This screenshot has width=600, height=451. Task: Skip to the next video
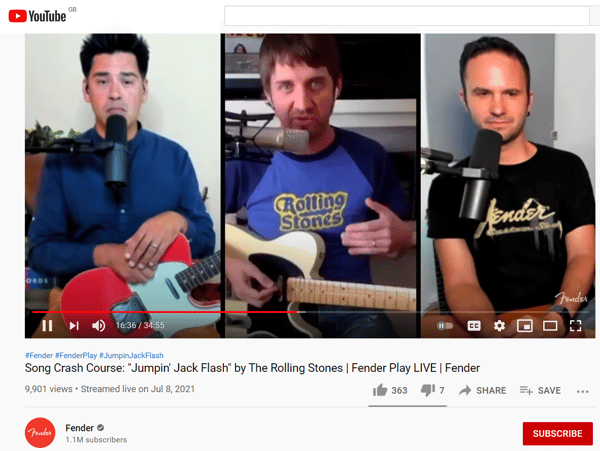74,326
